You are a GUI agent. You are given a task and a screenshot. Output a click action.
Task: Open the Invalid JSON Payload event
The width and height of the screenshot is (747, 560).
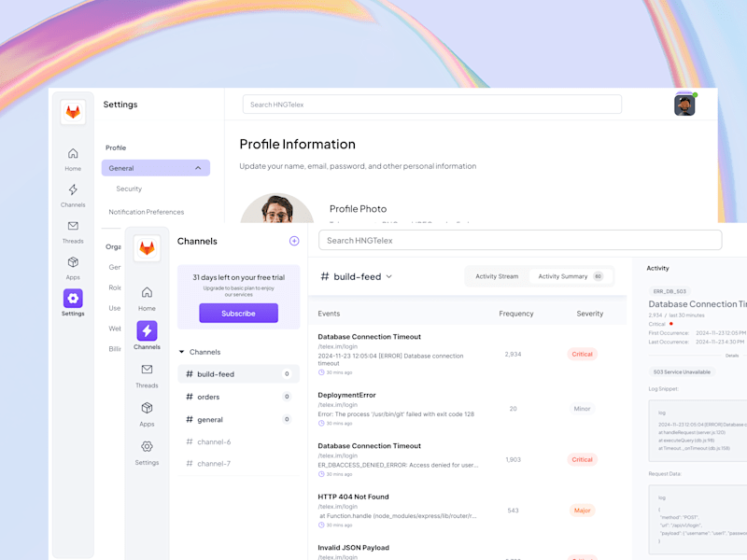(354, 548)
